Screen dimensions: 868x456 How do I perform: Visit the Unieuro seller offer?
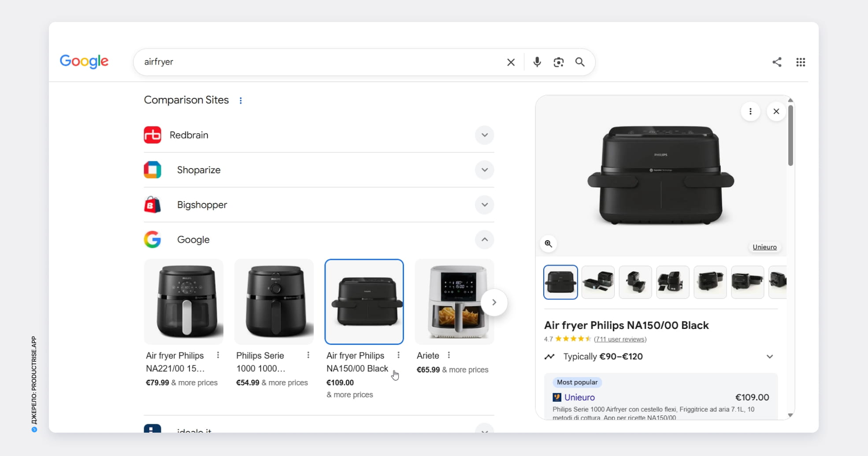click(x=579, y=397)
